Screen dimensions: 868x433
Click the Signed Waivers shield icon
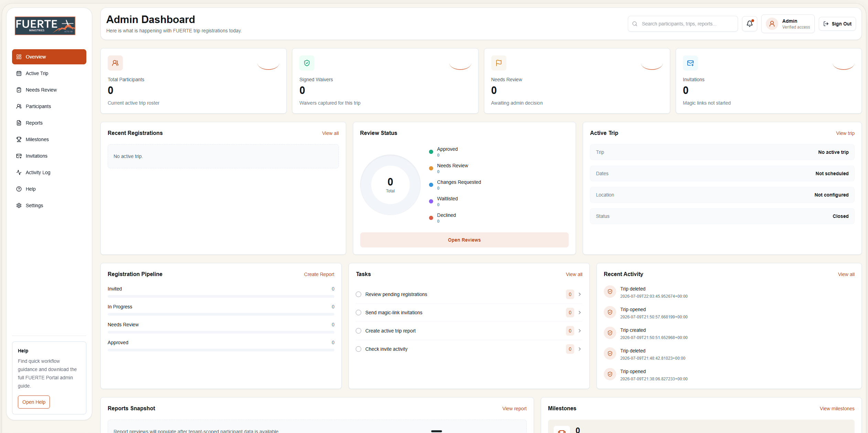[x=307, y=63]
